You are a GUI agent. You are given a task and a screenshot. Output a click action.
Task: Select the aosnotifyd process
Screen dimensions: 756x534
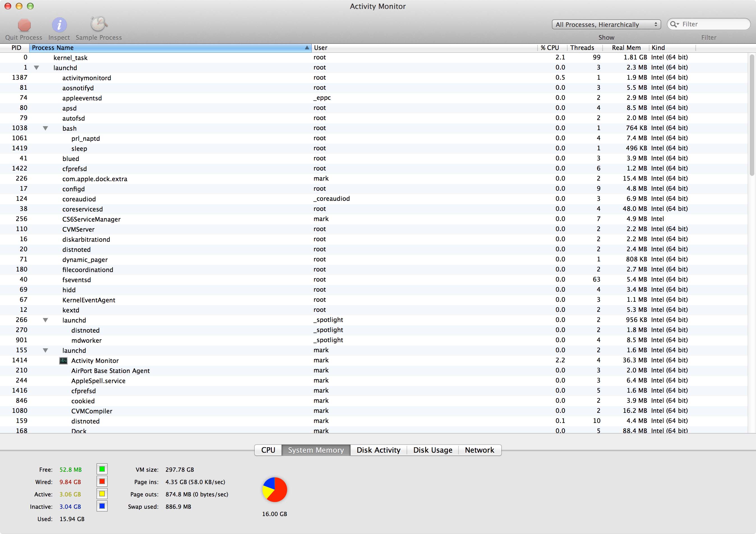(374, 88)
